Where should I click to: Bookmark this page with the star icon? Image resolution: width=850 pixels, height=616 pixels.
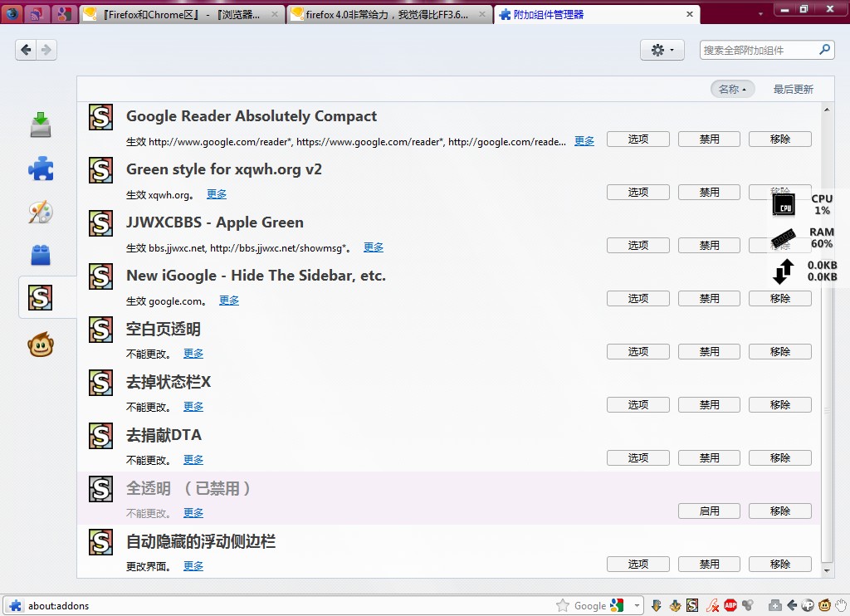pos(564,605)
